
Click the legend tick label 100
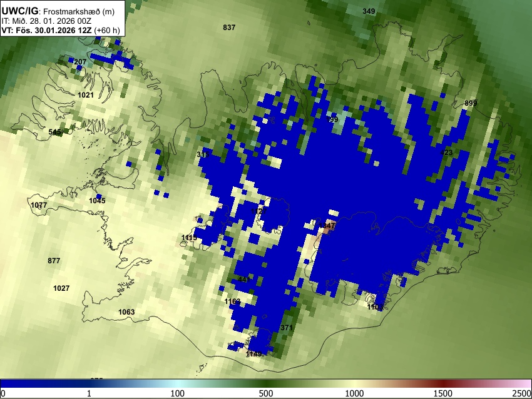(x=177, y=393)
